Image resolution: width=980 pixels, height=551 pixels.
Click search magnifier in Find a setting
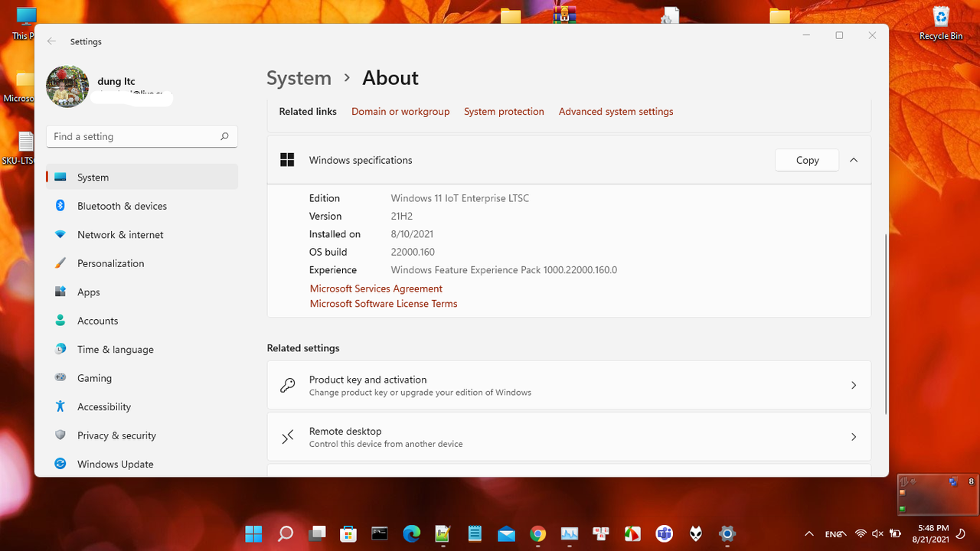click(224, 136)
